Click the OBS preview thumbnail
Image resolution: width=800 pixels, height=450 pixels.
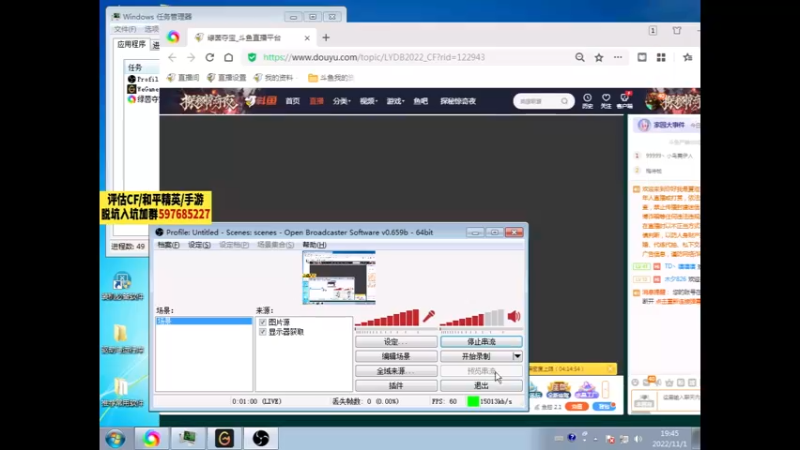coord(339,278)
